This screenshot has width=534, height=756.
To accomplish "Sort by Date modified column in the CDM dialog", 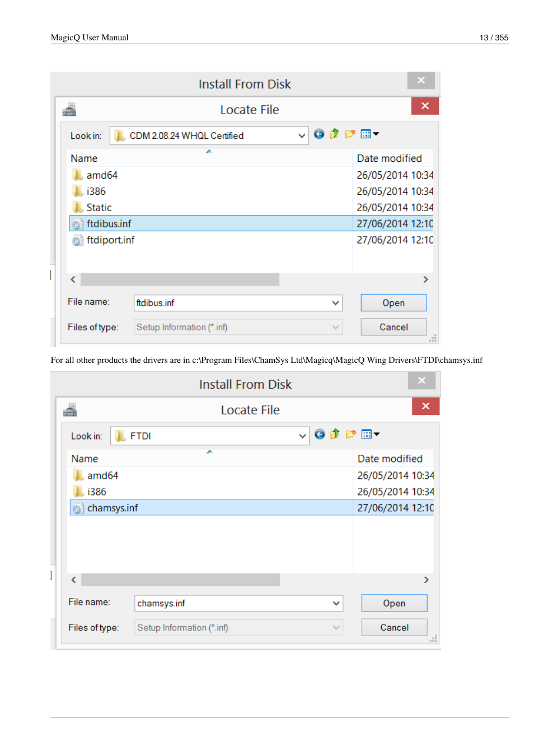I will [390, 158].
